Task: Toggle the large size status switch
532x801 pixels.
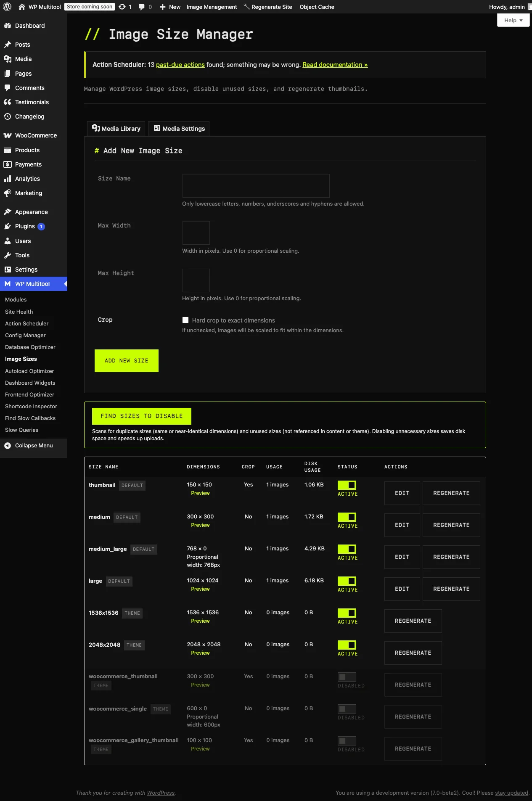Action: 347,581
